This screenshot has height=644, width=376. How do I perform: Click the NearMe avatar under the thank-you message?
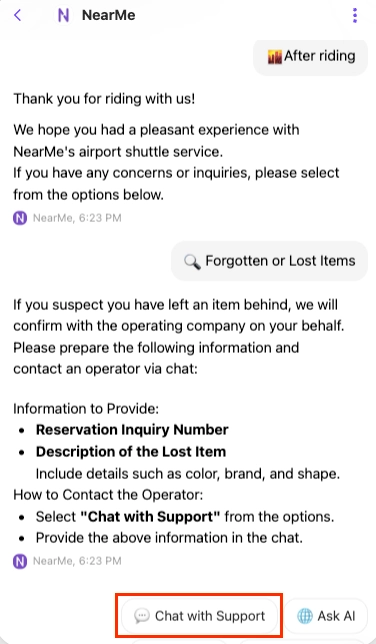point(20,218)
